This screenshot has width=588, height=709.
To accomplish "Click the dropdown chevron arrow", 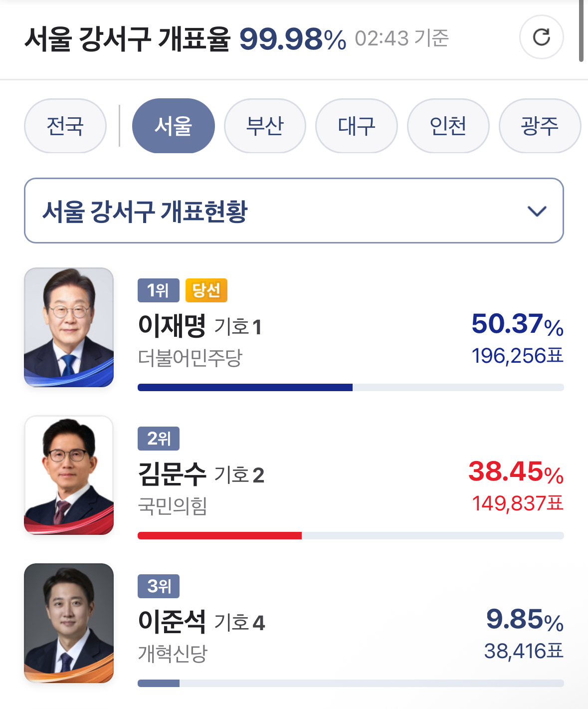I will (537, 211).
